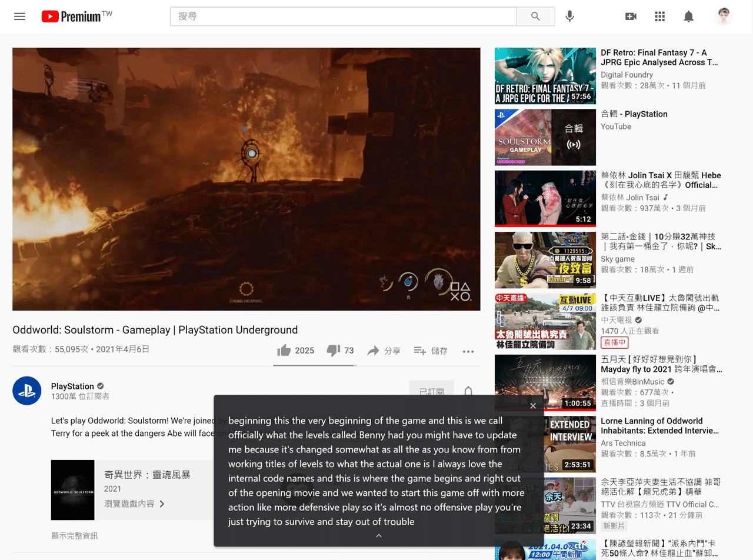Click the search magnifier button
Screen dimensions: 753x560
click(535, 16)
